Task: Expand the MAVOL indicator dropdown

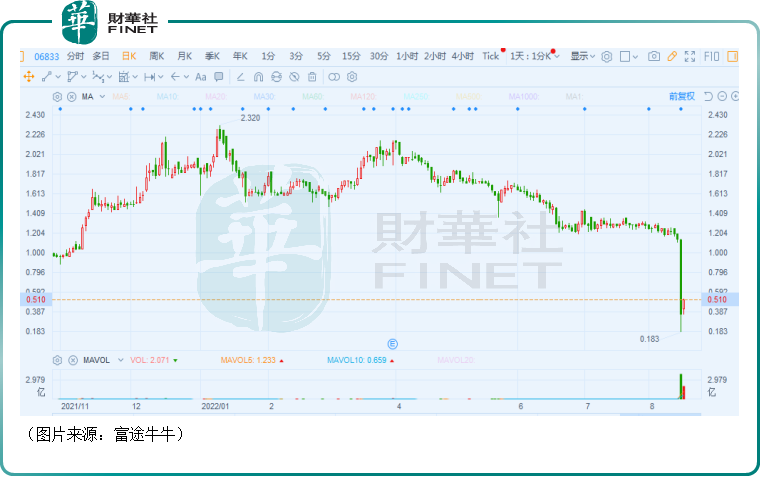Action: [119, 359]
